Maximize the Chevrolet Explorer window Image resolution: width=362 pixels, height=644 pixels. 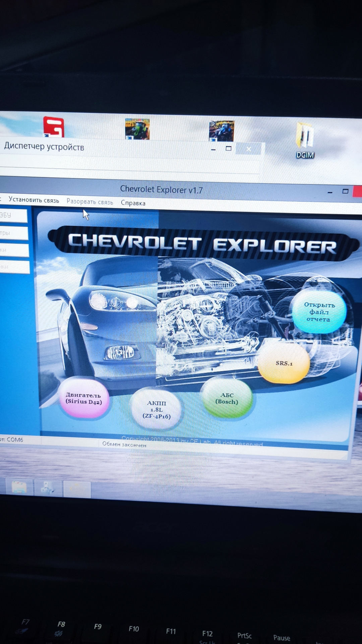(x=345, y=191)
